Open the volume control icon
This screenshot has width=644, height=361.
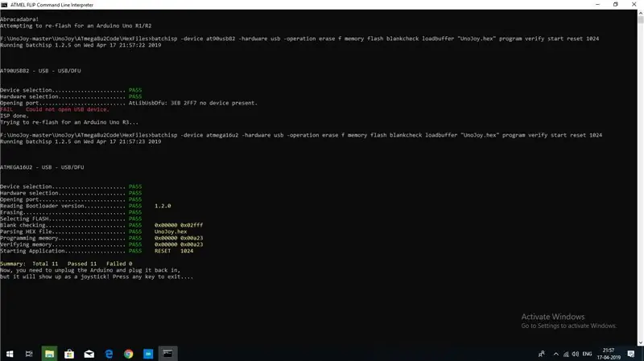click(x=576, y=354)
